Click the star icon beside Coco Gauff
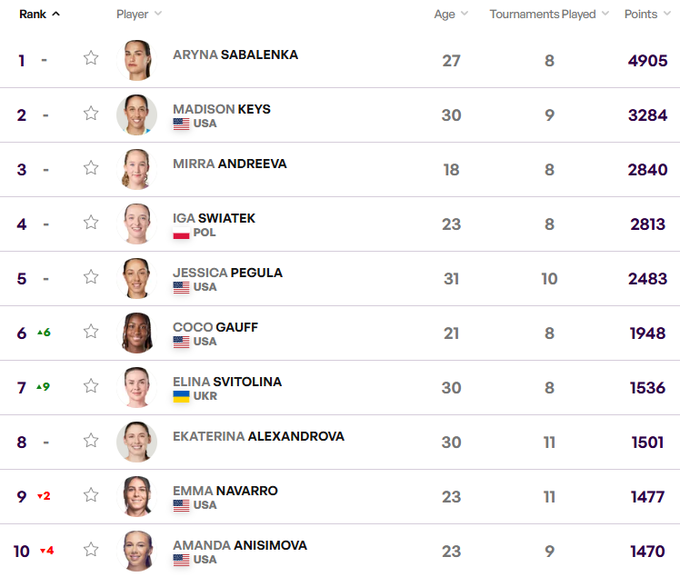 [x=91, y=332]
